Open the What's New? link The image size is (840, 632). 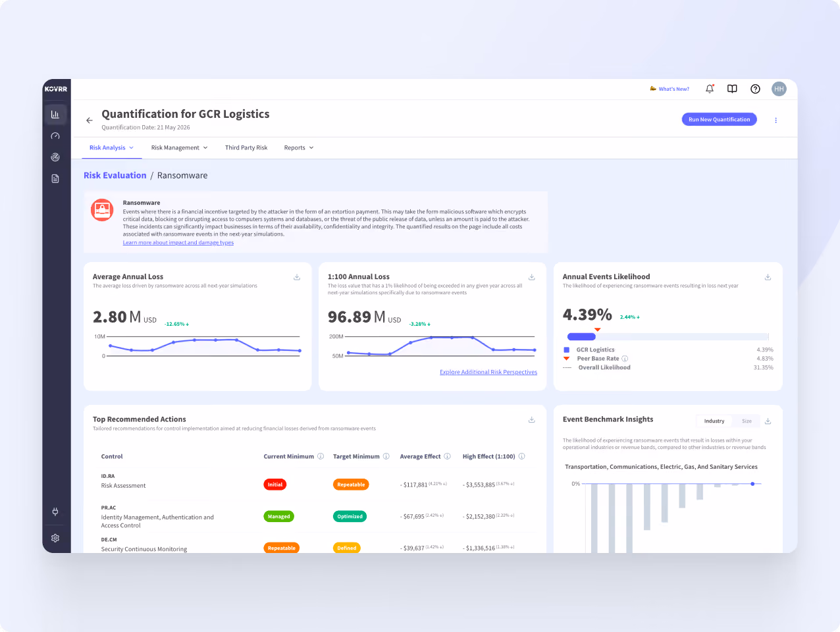coord(669,89)
